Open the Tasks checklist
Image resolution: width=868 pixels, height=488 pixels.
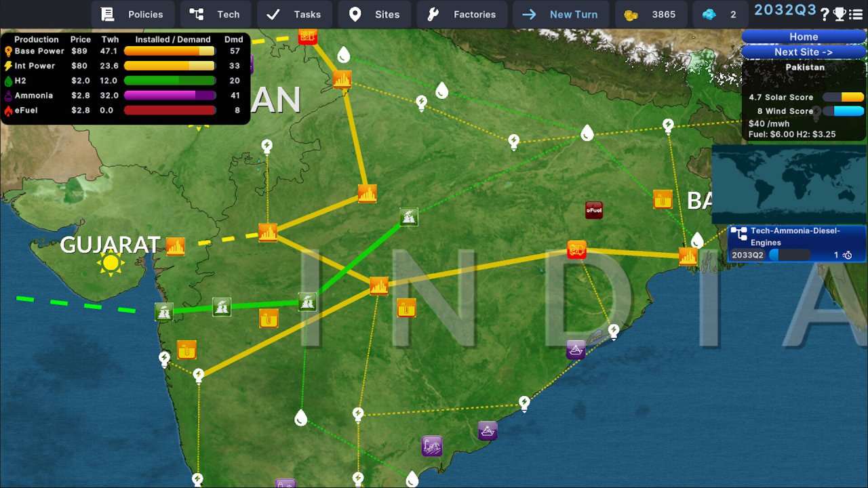[x=294, y=14]
